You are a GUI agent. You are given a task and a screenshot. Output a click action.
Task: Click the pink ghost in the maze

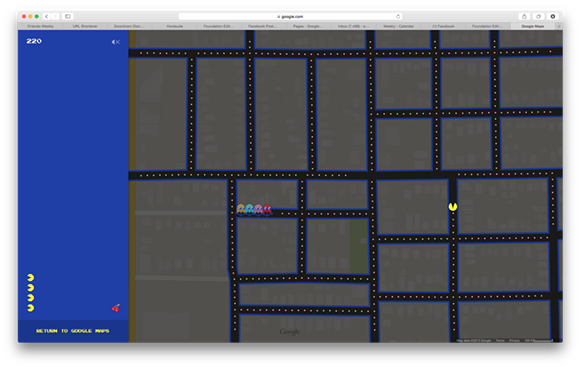pos(259,209)
